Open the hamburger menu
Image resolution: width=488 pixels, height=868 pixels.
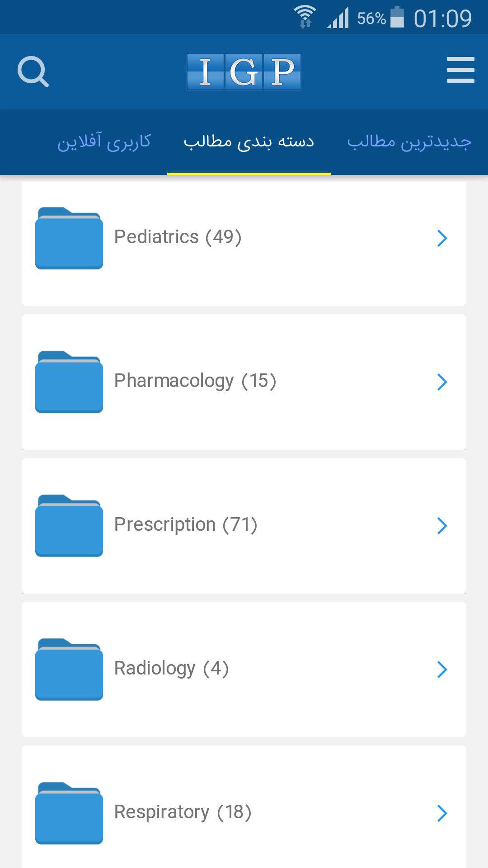click(460, 70)
